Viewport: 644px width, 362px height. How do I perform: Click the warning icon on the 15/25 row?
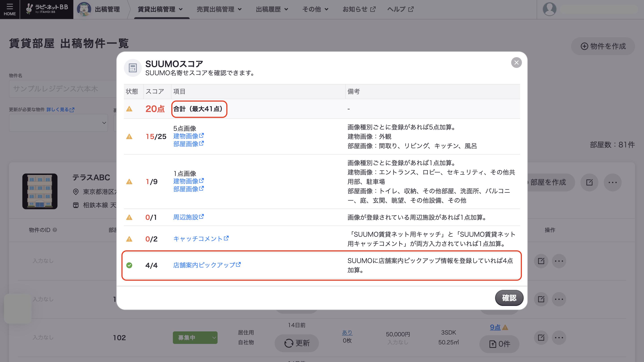[x=129, y=136]
